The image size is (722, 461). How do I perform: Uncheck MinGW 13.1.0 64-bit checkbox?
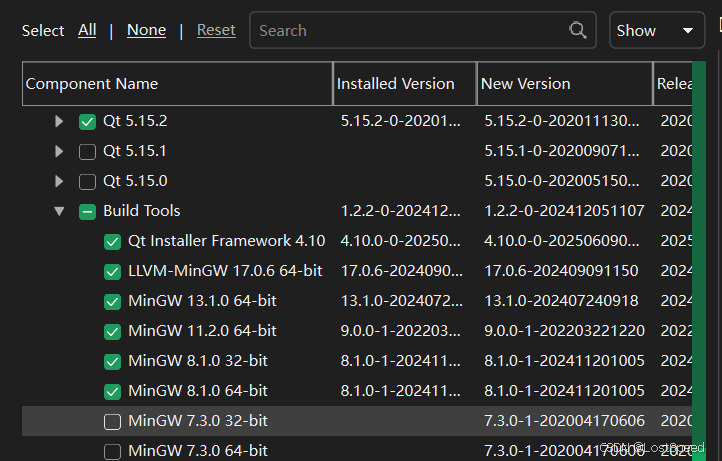pos(112,302)
